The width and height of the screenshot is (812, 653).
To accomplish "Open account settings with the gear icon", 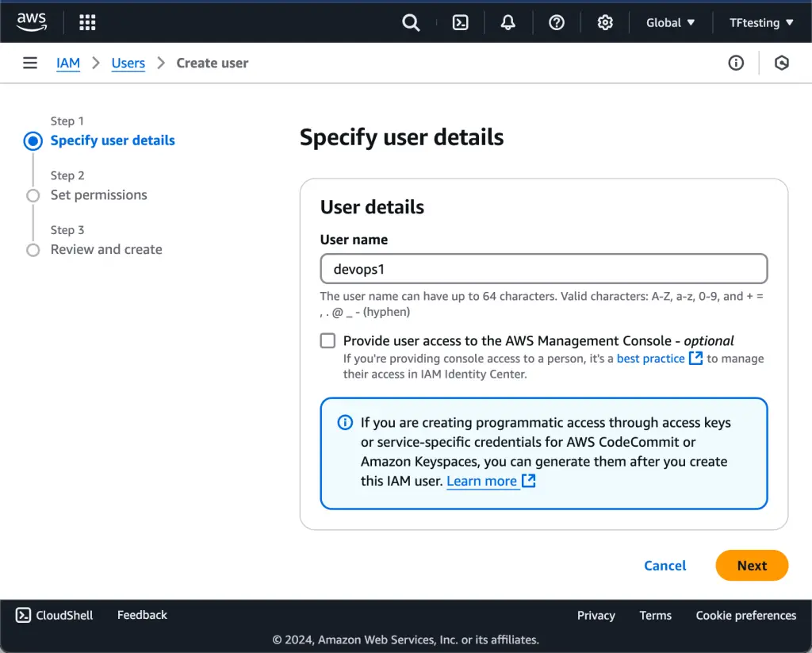I will (605, 22).
